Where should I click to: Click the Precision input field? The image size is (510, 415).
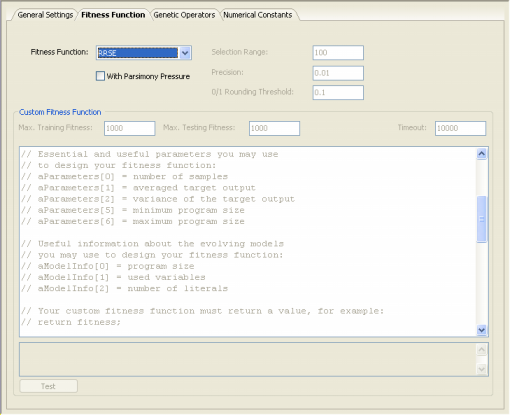coord(338,73)
